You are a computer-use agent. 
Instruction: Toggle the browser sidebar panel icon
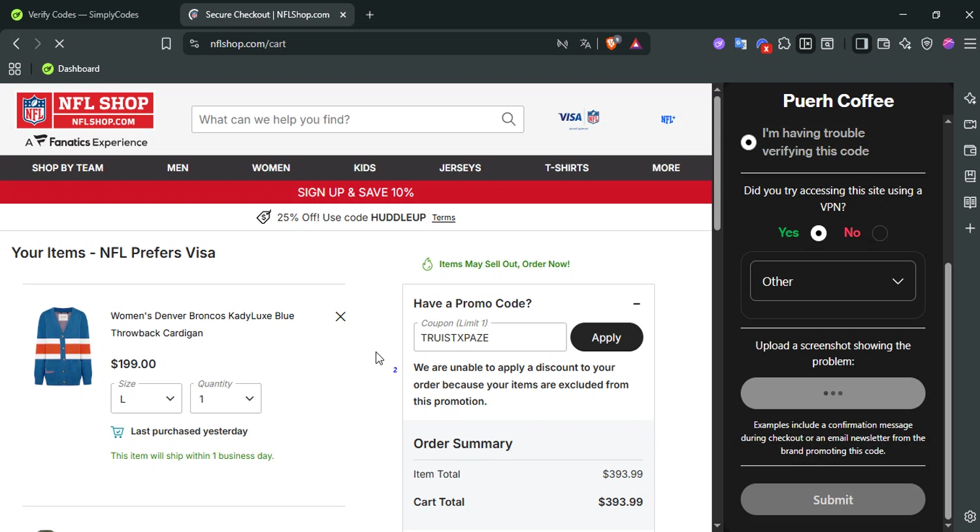click(x=861, y=44)
